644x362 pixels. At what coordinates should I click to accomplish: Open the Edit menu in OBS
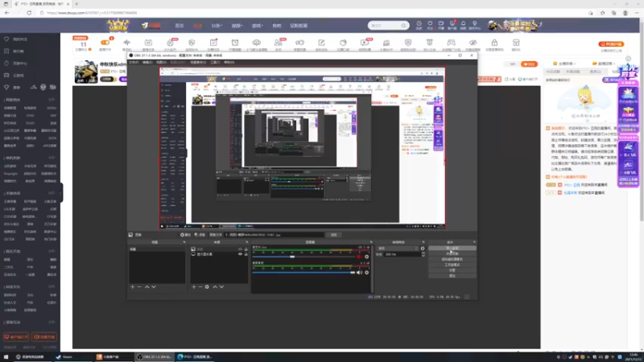147,63
